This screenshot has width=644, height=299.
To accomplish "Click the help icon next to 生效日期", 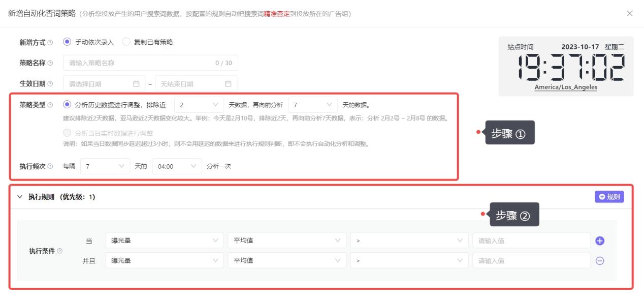I will pos(50,84).
